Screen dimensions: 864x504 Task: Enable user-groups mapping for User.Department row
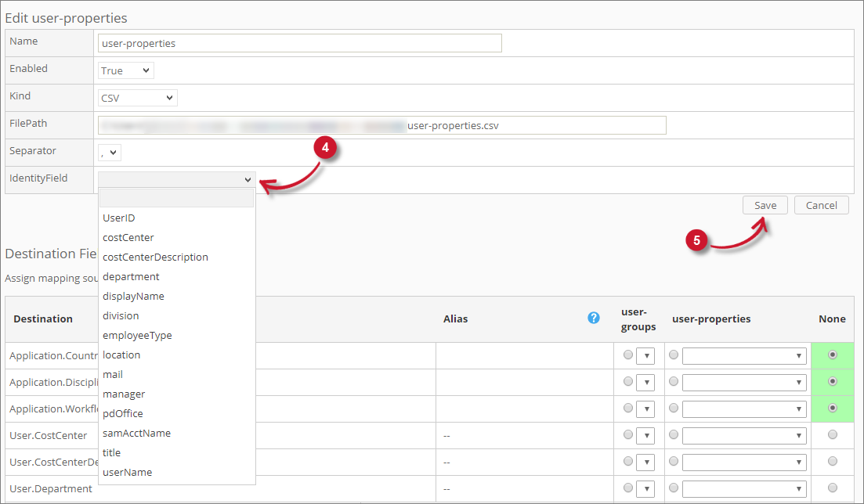(628, 488)
